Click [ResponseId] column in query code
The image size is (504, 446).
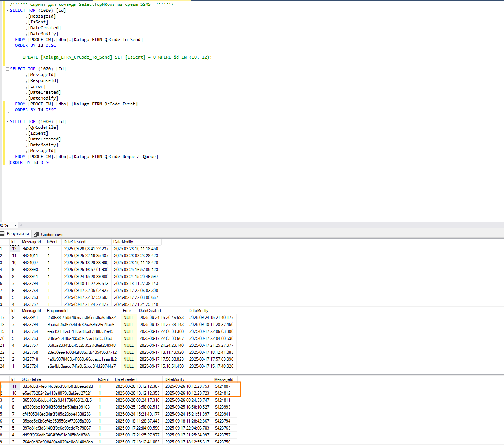(x=43, y=80)
